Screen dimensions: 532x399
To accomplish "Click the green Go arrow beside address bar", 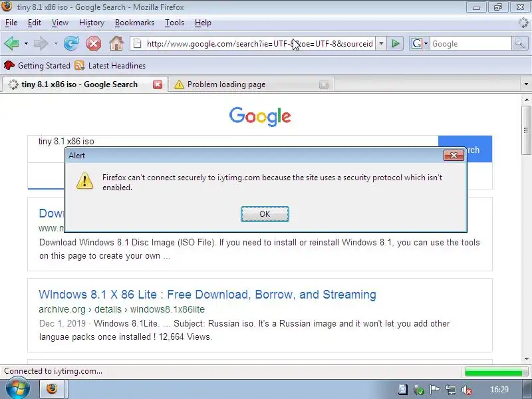I will [x=395, y=43].
